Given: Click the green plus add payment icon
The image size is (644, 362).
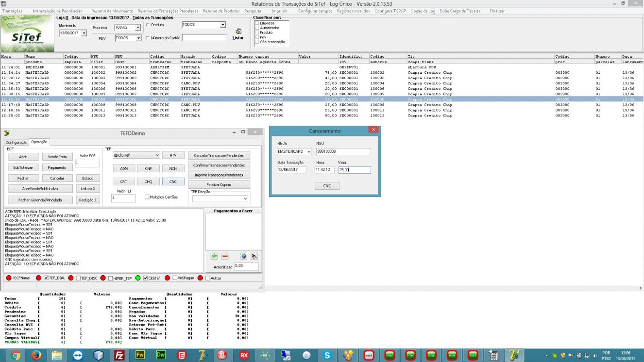Looking at the screenshot, I should 214,256.
